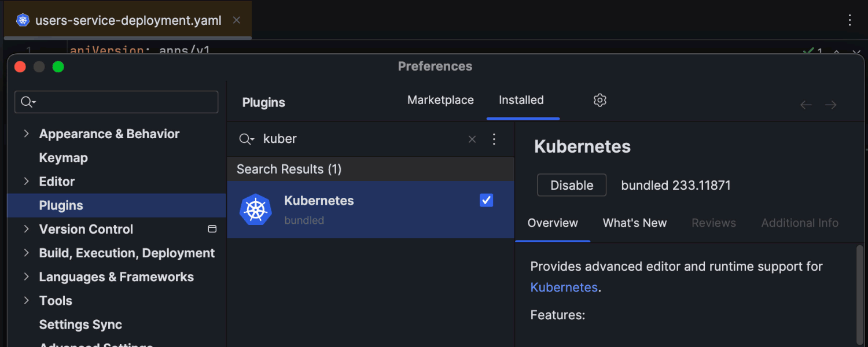This screenshot has height=347, width=868.
Task: Expand the Tools settings category
Action: click(27, 300)
